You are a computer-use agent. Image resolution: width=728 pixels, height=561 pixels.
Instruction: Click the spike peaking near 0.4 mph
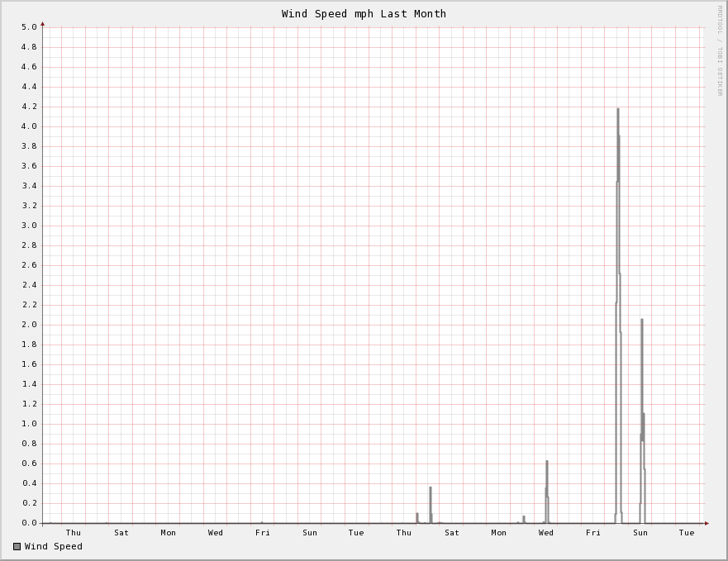point(430,488)
